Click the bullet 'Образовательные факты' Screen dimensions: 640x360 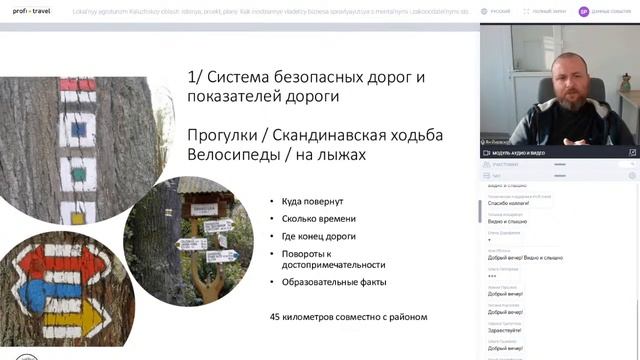[334, 282]
